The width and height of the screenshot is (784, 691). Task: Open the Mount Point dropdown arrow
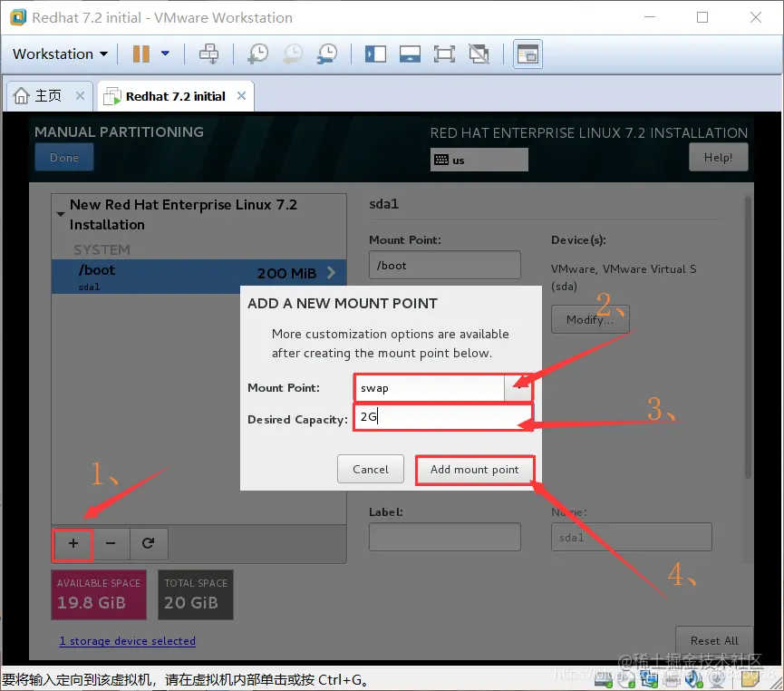pos(519,388)
